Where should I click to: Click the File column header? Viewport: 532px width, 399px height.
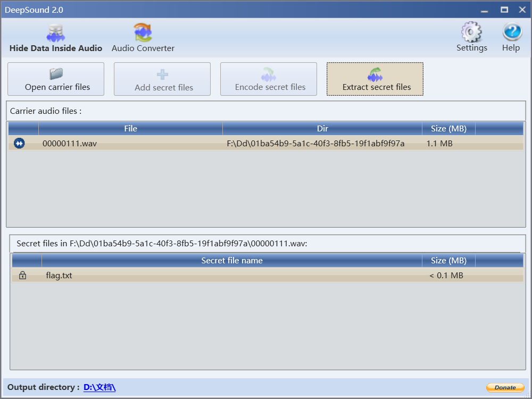point(131,129)
